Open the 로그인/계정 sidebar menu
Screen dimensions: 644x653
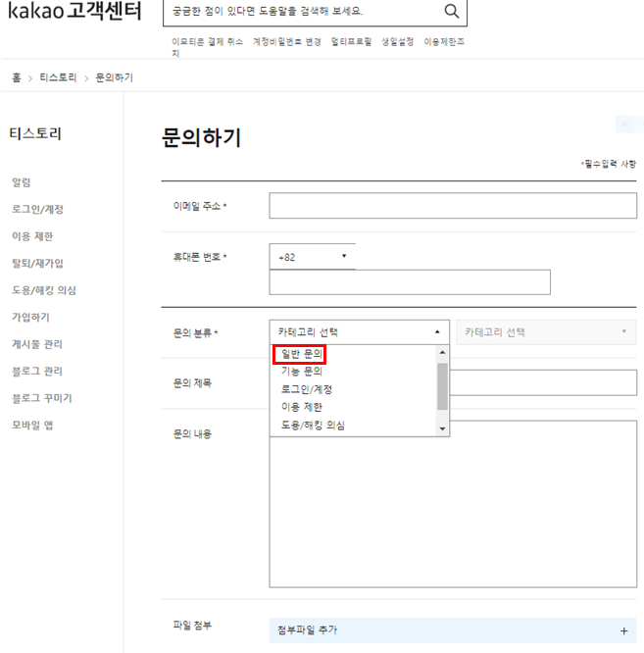pyautogui.click(x=37, y=209)
